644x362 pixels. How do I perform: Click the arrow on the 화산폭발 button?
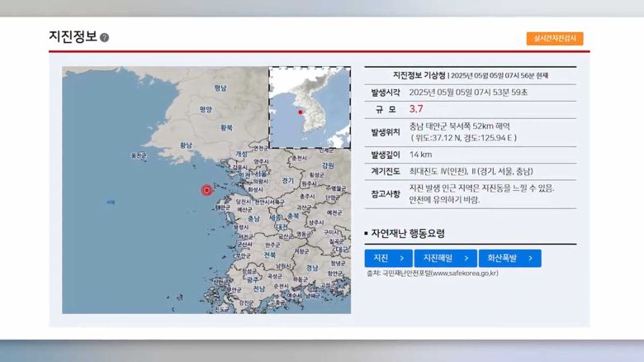click(x=531, y=259)
